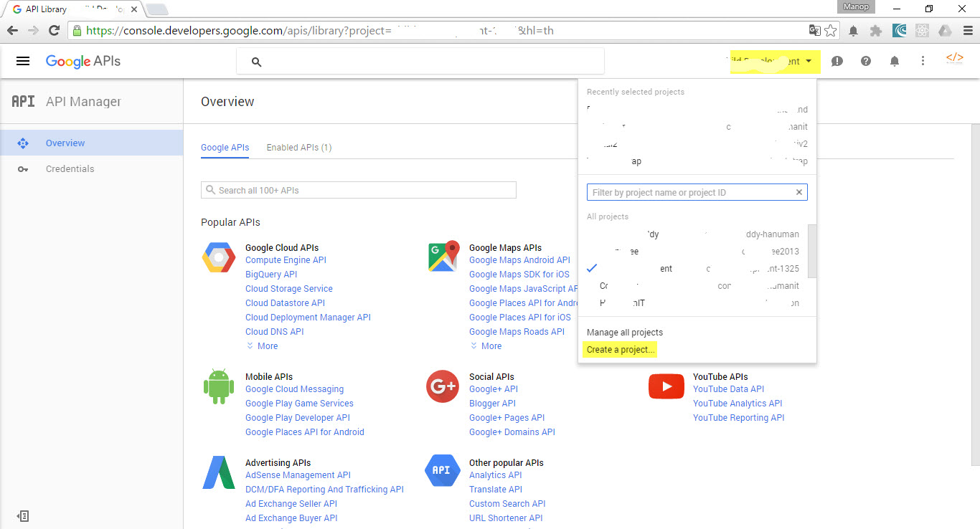Screen dimensions: 980x529
Task: Click the Search all 100+ APIs field
Action: [x=359, y=190]
